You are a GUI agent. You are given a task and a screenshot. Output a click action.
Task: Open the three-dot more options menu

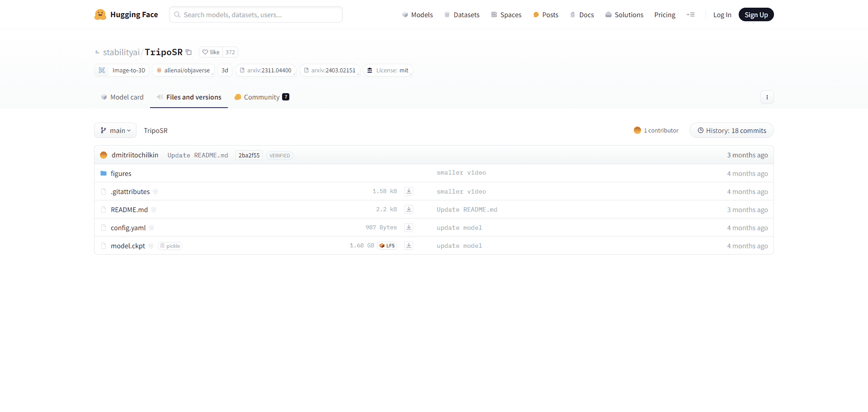[x=767, y=97]
